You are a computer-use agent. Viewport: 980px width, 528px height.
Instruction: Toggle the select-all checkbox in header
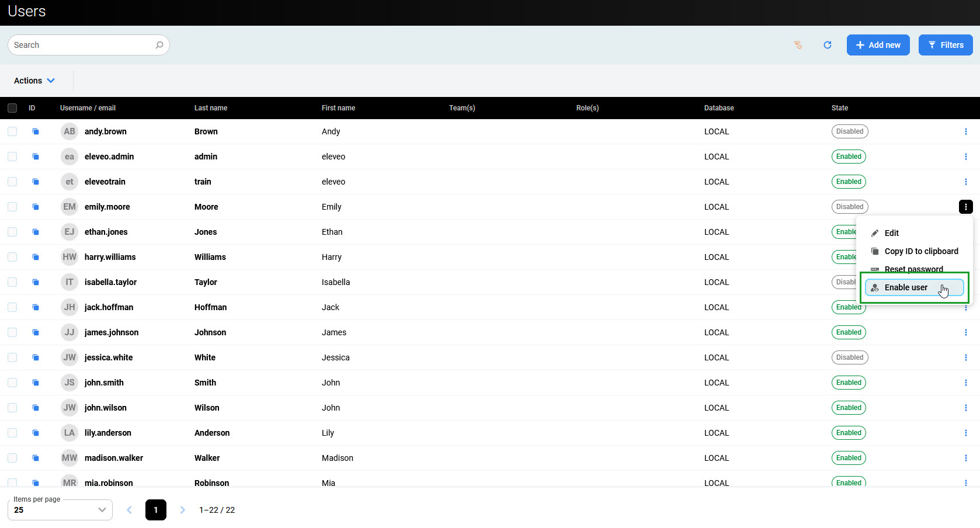pos(12,108)
